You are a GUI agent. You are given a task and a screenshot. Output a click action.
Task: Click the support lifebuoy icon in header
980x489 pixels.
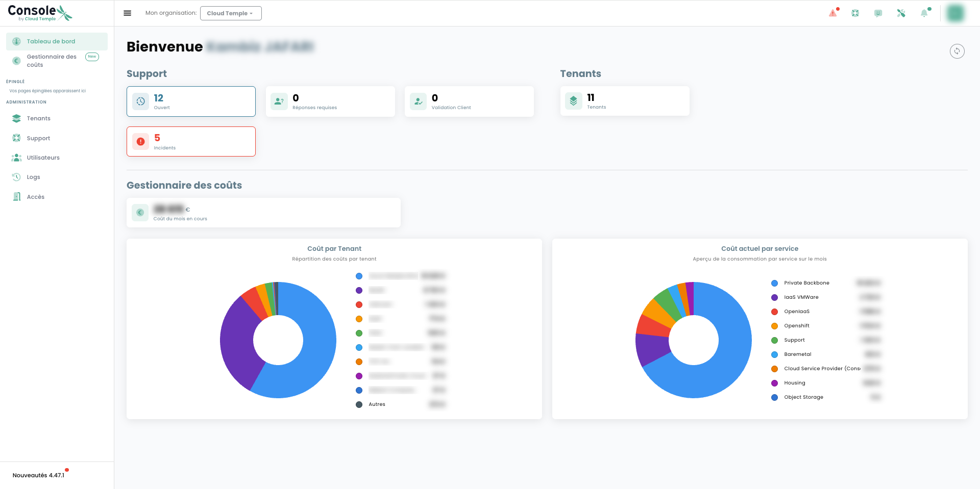pyautogui.click(x=855, y=13)
